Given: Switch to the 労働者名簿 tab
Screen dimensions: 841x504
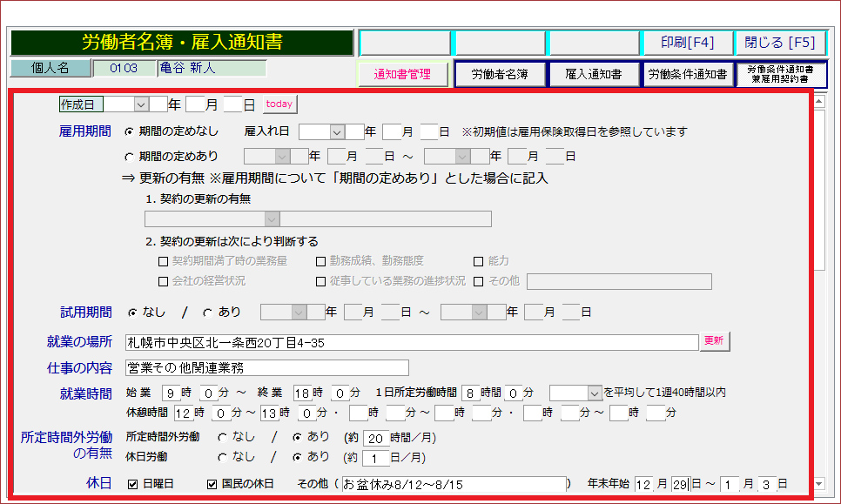Looking at the screenshot, I should pyautogui.click(x=500, y=75).
